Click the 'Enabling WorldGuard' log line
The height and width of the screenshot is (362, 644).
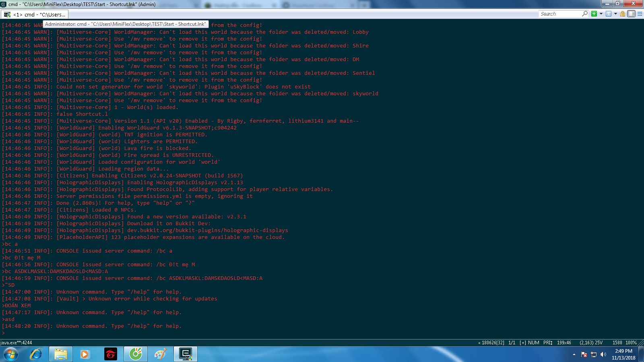point(120,128)
